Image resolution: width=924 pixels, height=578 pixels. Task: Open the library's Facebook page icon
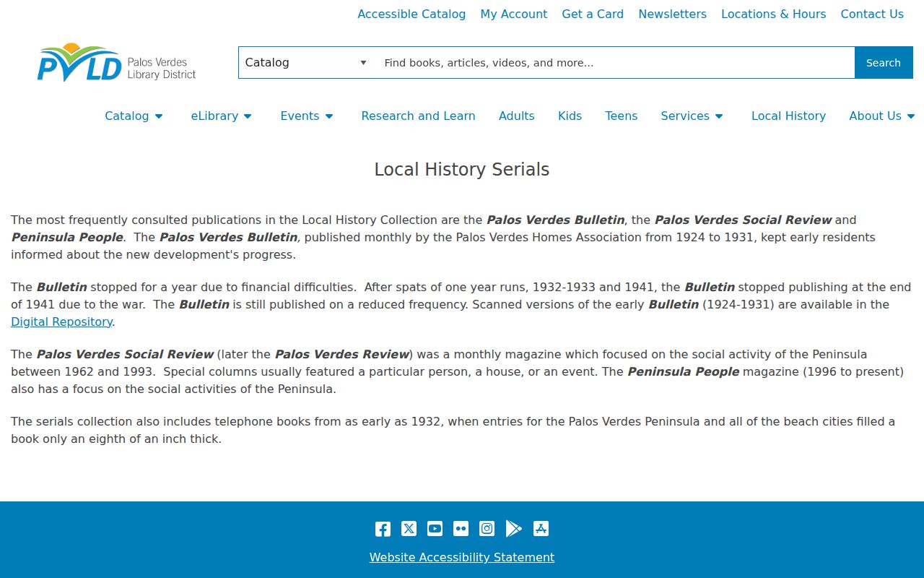(x=383, y=529)
